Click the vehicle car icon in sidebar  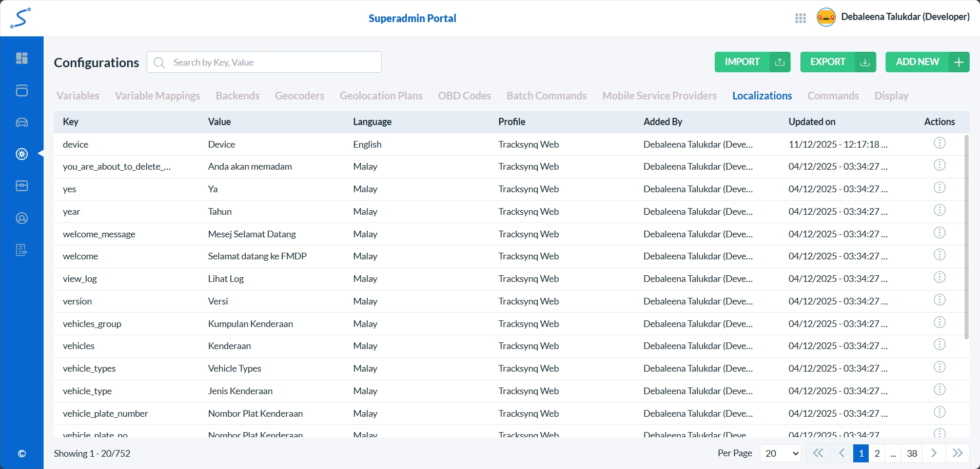22,123
